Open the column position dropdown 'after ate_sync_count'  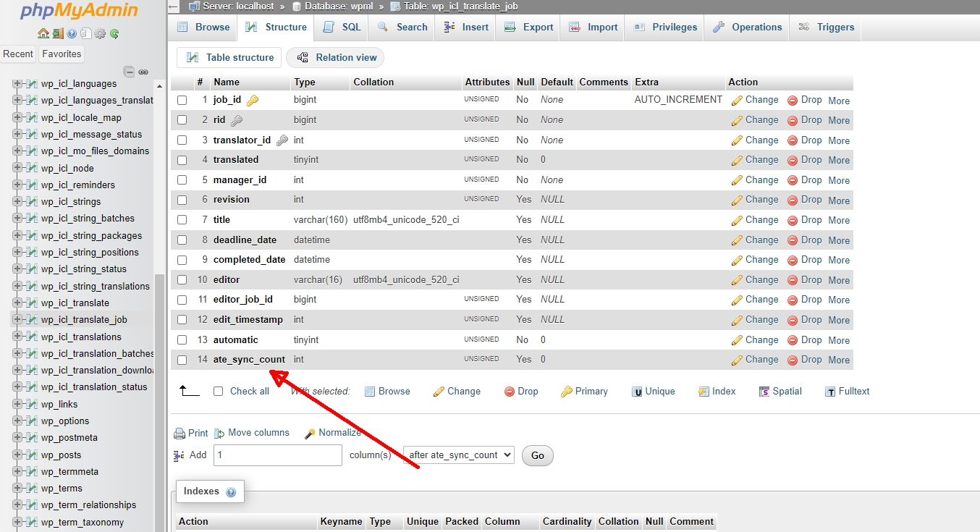(459, 455)
